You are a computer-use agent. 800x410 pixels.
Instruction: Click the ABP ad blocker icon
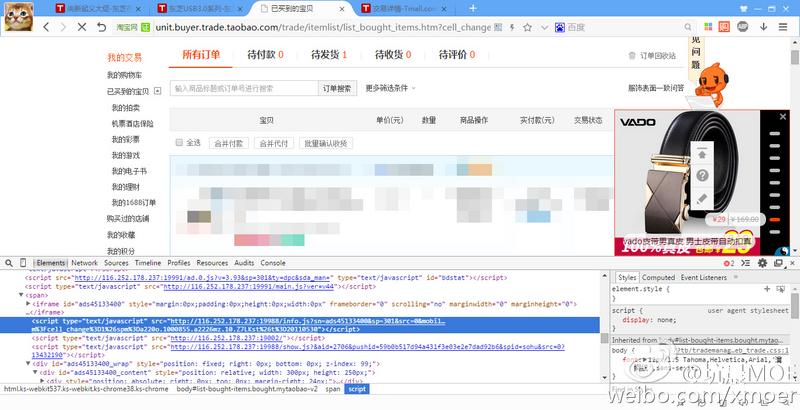[x=742, y=27]
